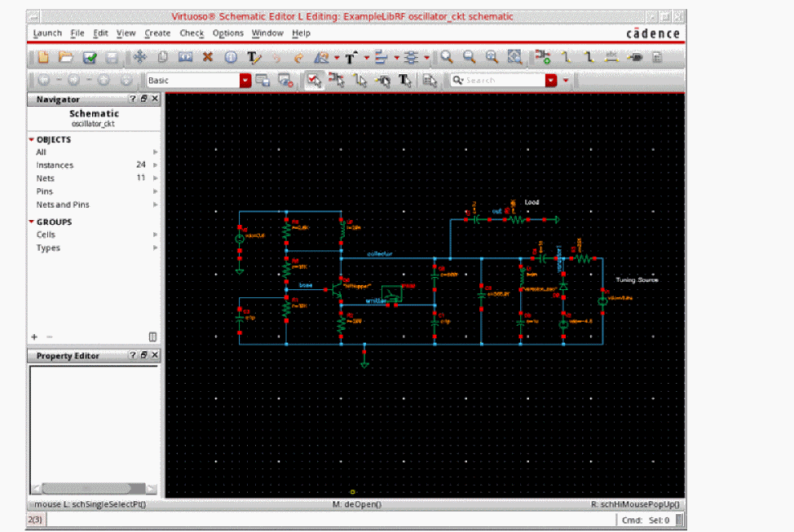The height and width of the screenshot is (532, 794).
Task: Click the Zoom In magnifier icon
Action: (x=447, y=57)
